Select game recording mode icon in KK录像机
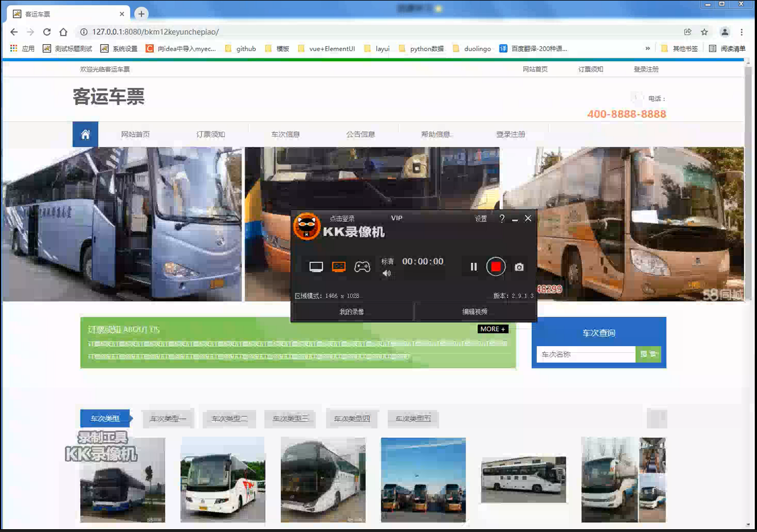The width and height of the screenshot is (757, 532). click(362, 267)
